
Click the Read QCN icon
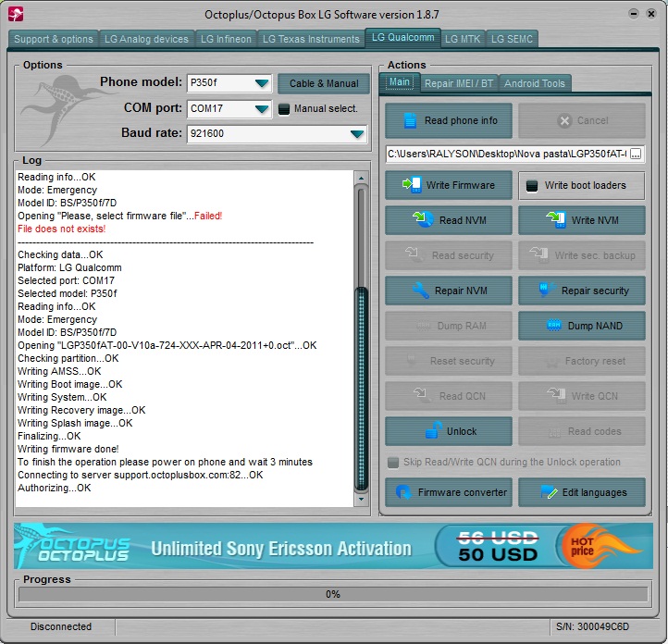pos(421,395)
